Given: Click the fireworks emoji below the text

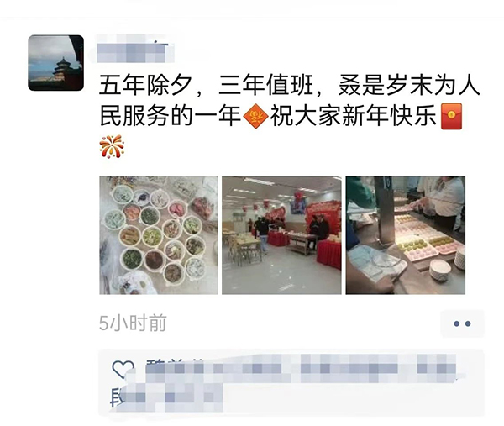Looking at the screenshot, I should coord(112,146).
